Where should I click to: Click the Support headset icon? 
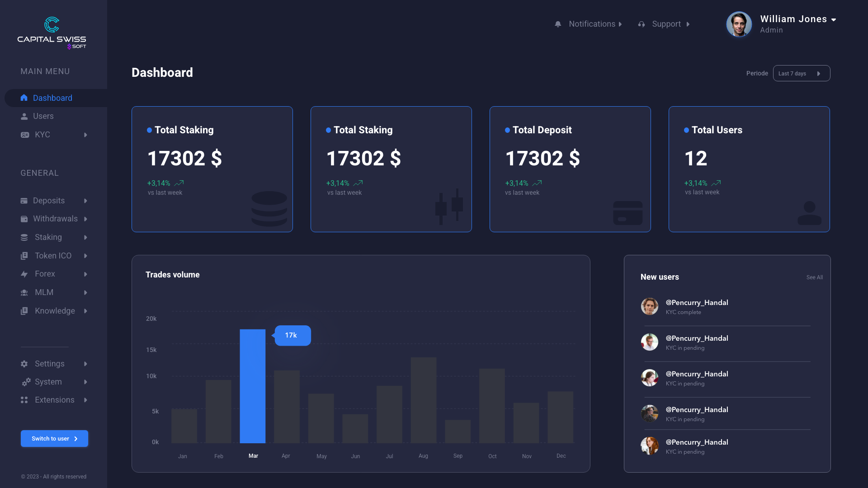point(641,24)
